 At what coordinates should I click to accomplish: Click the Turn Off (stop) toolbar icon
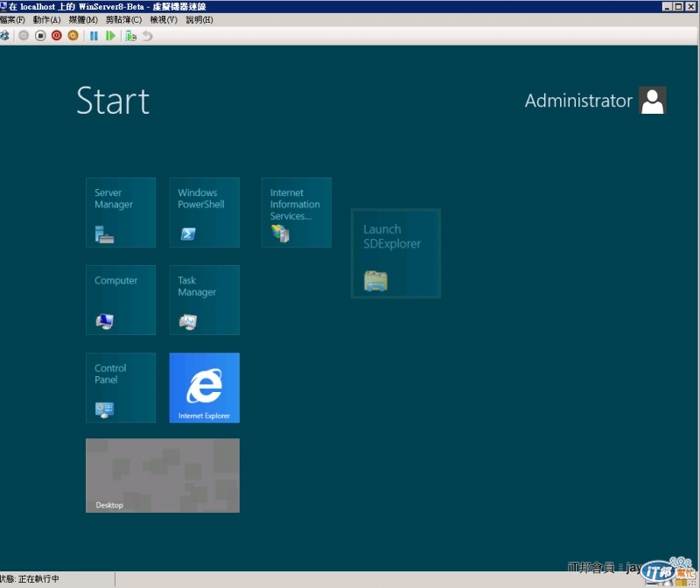[40, 36]
